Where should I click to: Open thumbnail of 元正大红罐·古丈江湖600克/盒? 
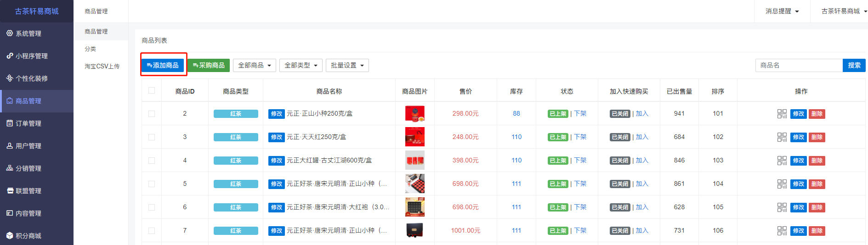click(415, 160)
